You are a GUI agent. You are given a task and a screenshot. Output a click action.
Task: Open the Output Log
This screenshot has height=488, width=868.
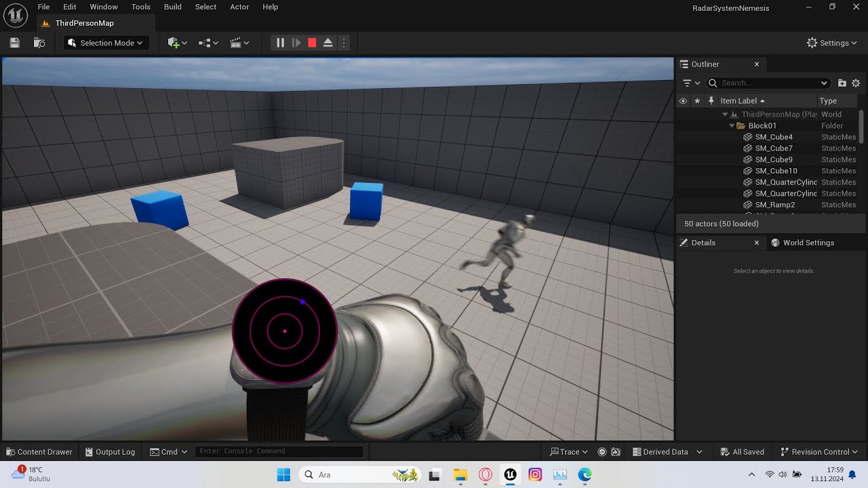pos(111,452)
